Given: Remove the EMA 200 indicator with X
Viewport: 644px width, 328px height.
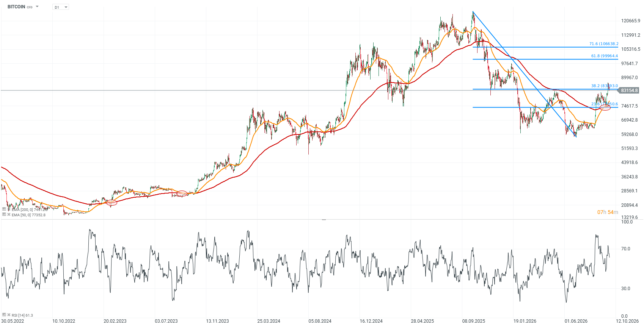Looking at the screenshot, I should [9, 209].
